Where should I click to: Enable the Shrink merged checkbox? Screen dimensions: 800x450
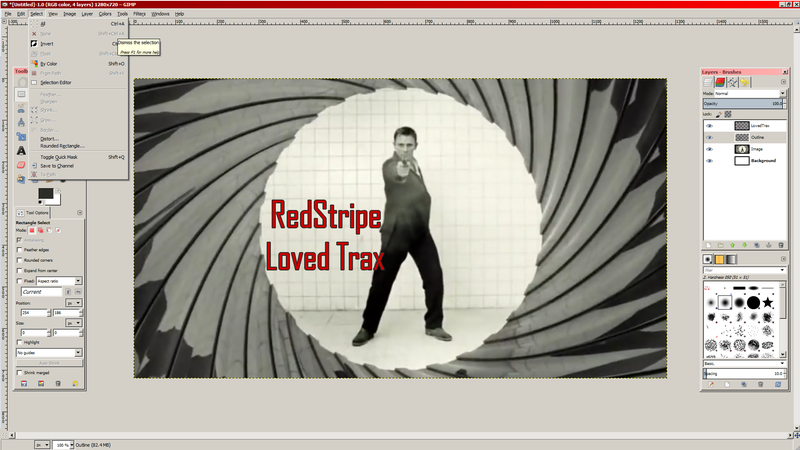pyautogui.click(x=20, y=373)
